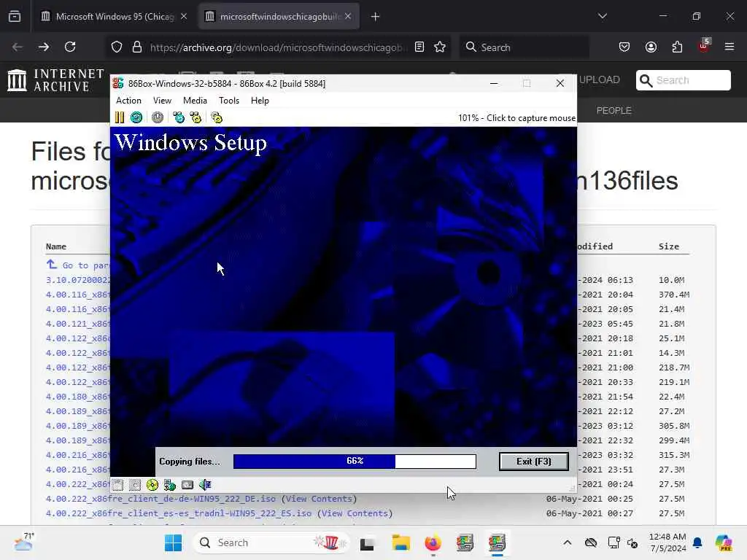Screen dimensions: 747x560
Task: Click the Copying files progress bar at 66%
Action: (355, 461)
